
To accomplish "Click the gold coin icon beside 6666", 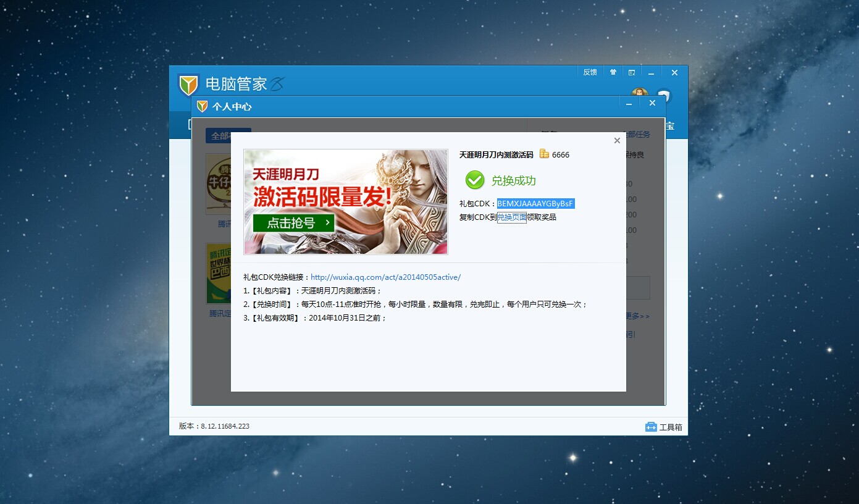I will coord(544,154).
